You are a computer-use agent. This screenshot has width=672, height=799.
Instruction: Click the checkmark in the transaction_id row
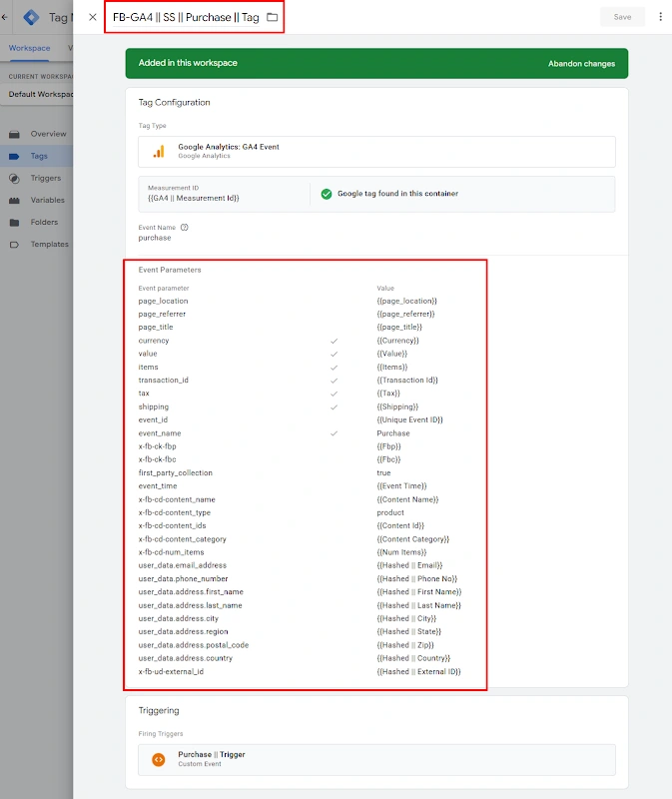(334, 381)
